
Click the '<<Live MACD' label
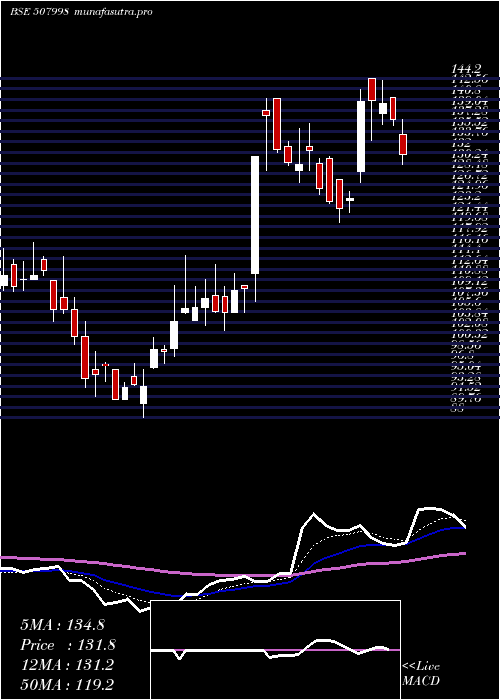coord(421,674)
